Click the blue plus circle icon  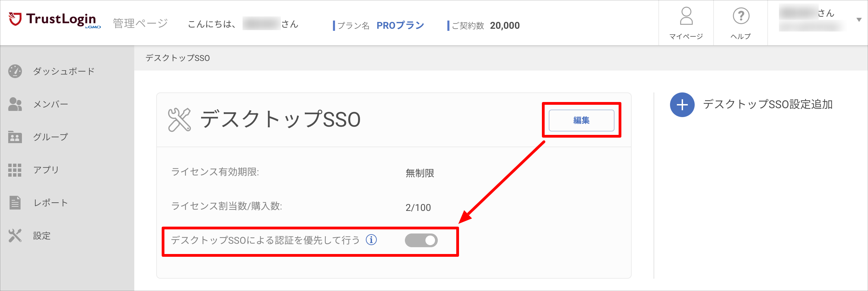point(682,105)
